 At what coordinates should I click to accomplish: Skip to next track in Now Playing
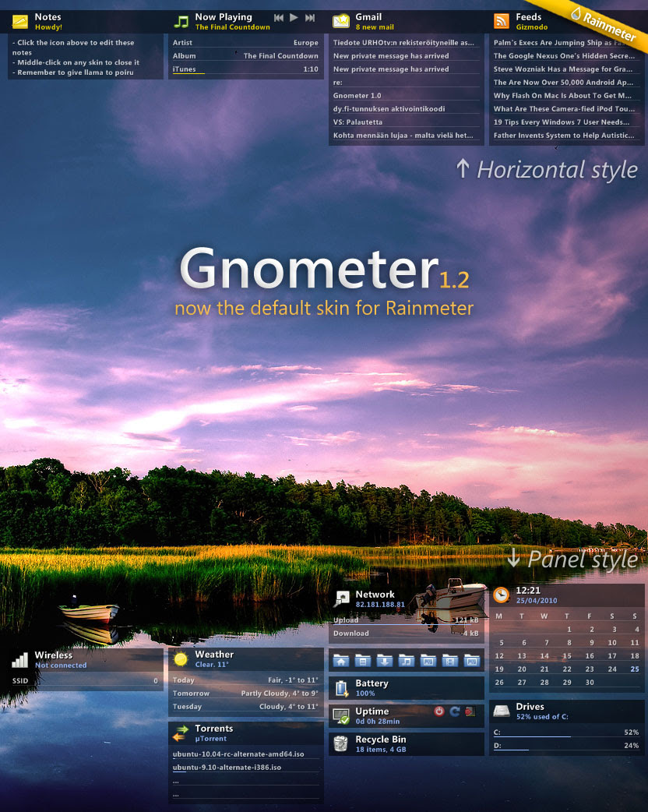(309, 18)
